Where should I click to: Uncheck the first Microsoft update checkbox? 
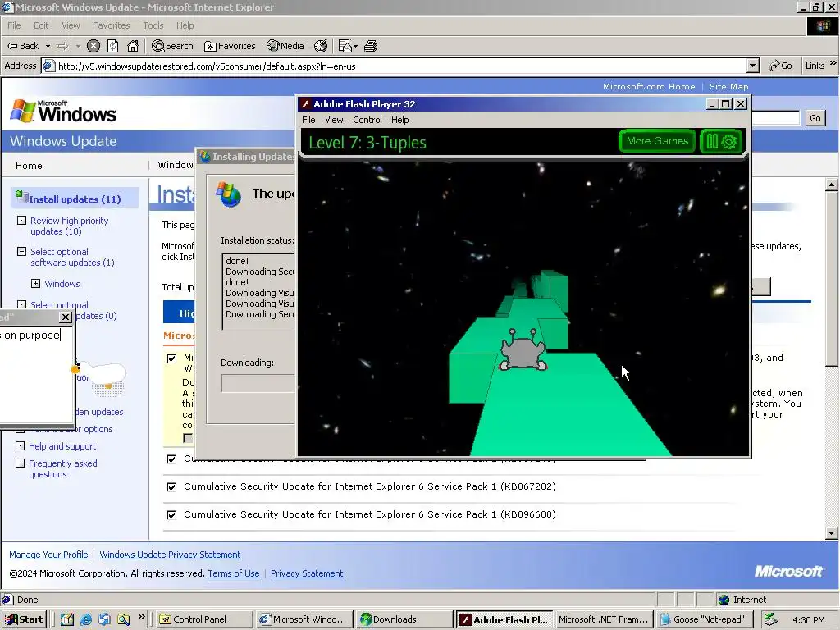coord(171,358)
